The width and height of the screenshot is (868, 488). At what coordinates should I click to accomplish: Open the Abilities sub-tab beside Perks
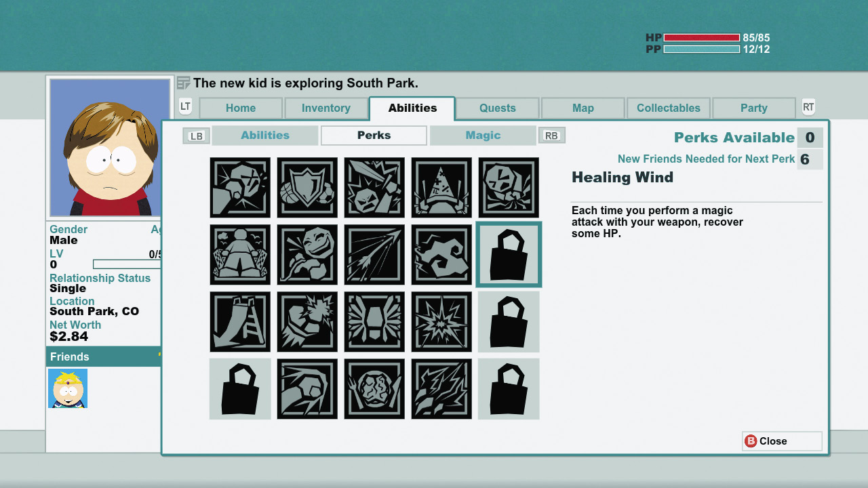click(x=265, y=136)
